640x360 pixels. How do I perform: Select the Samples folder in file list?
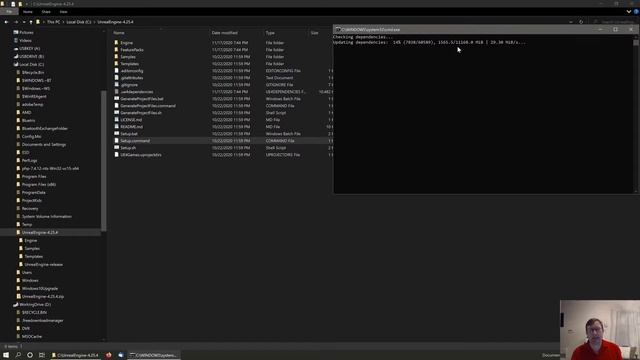point(128,57)
